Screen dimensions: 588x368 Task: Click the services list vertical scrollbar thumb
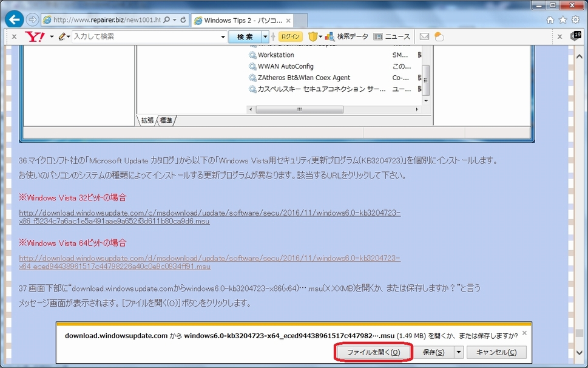click(425, 80)
